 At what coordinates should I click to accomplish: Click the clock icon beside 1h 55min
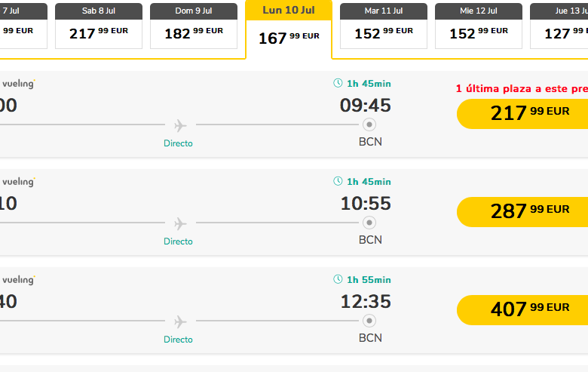point(338,279)
